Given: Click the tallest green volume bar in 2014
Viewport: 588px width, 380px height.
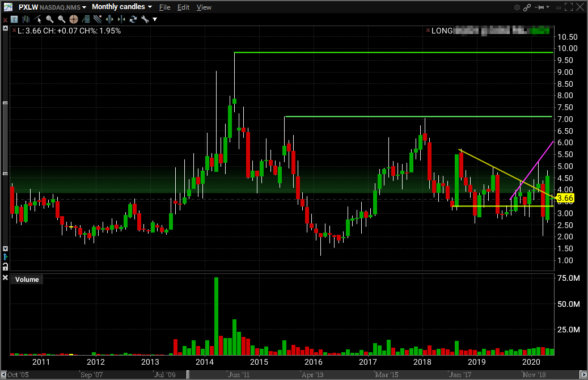Looking at the screenshot, I should tap(217, 316).
